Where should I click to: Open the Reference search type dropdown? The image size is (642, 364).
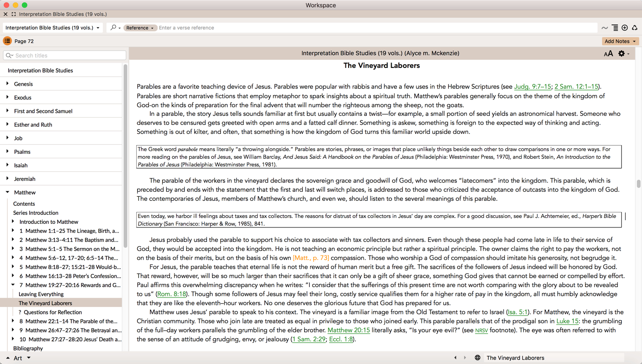pyautogui.click(x=140, y=28)
